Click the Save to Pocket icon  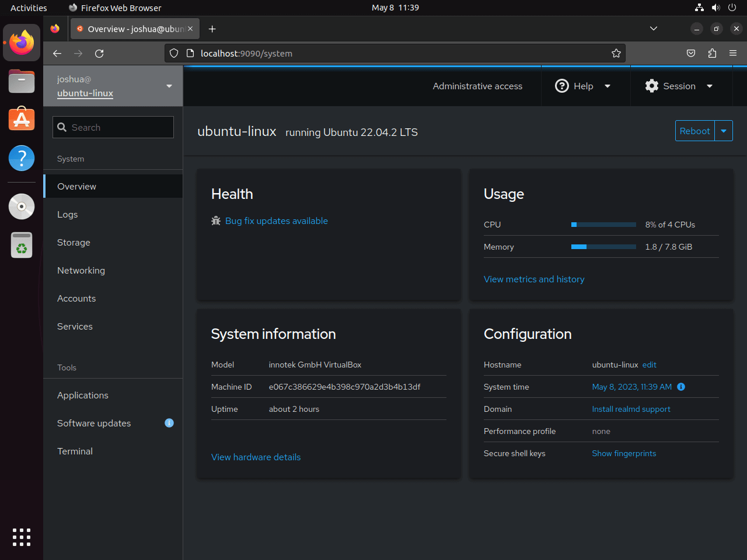[691, 53]
